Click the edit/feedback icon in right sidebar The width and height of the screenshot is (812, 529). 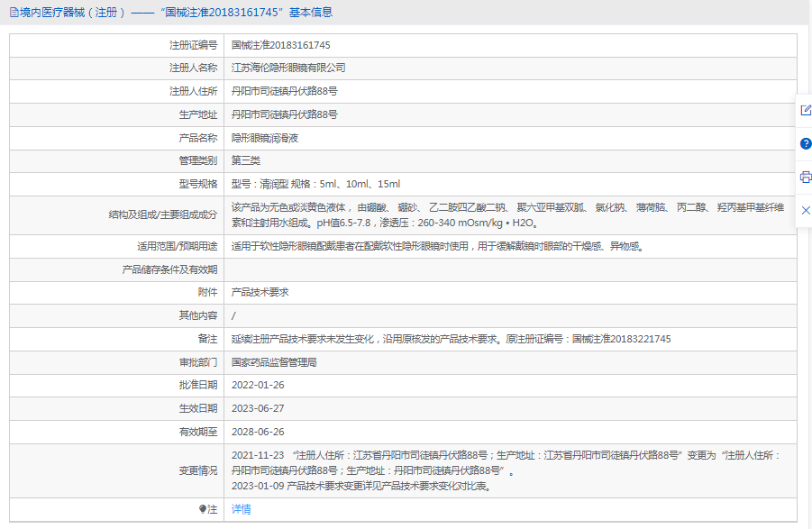[806, 110]
